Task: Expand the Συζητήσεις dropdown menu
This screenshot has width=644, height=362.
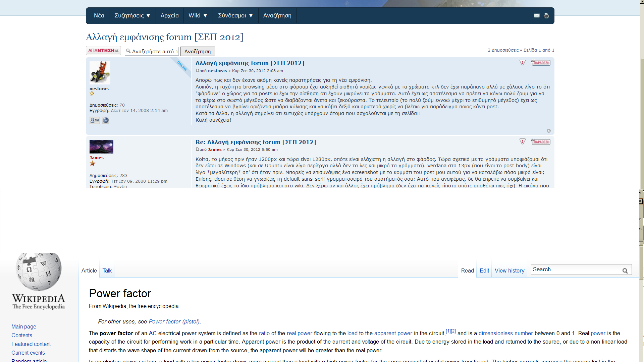Action: [x=132, y=16]
